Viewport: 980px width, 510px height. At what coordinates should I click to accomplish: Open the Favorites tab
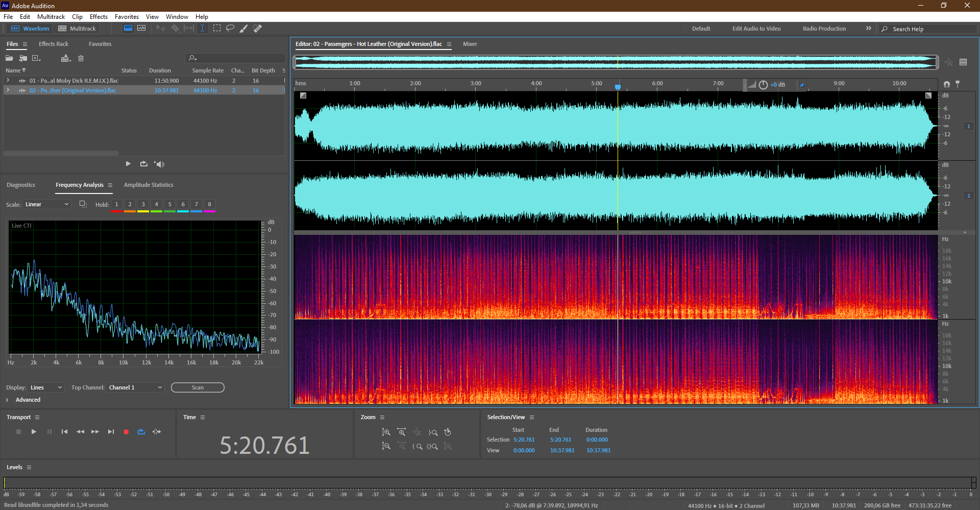[x=100, y=44]
